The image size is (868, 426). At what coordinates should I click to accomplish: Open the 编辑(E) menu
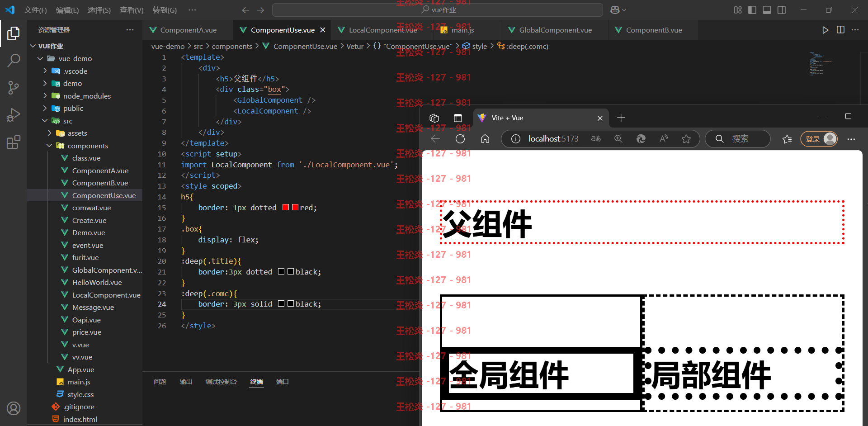click(x=67, y=10)
